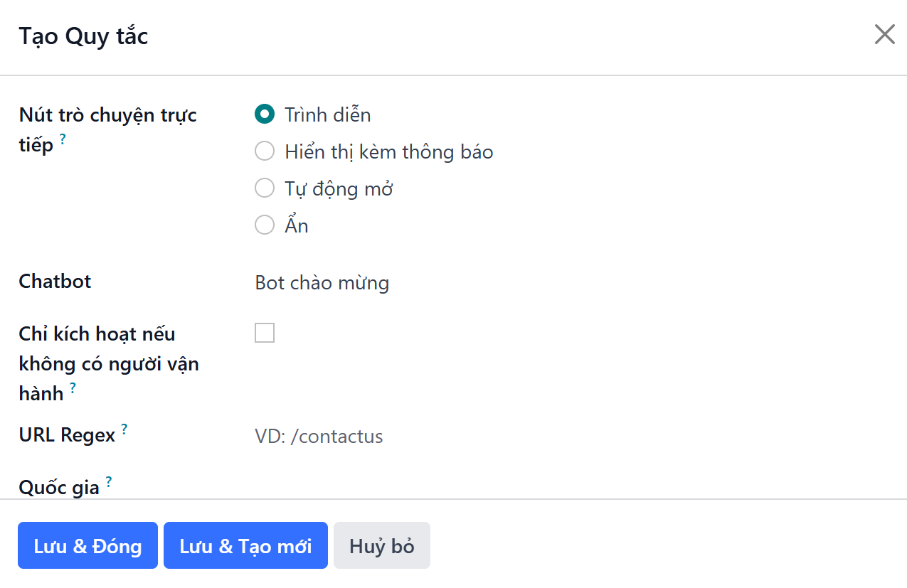Screen dimensions: 907x588
Task: Tick the no-operator activation checkbox
Action: (x=265, y=333)
